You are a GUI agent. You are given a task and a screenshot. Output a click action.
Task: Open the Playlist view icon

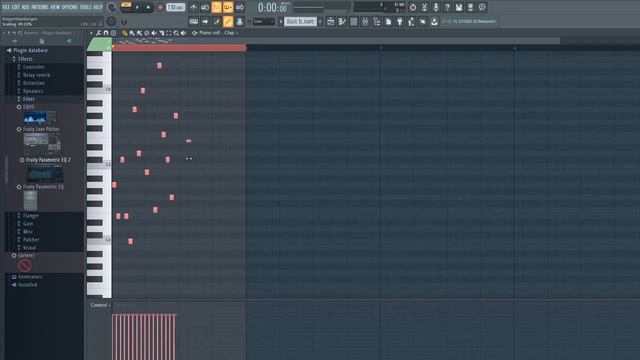tap(331, 21)
